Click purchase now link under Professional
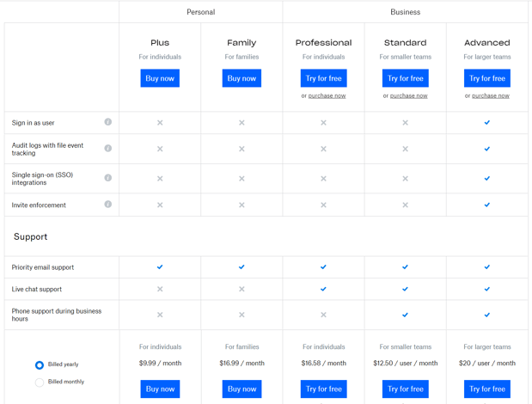The image size is (532, 404). point(327,96)
